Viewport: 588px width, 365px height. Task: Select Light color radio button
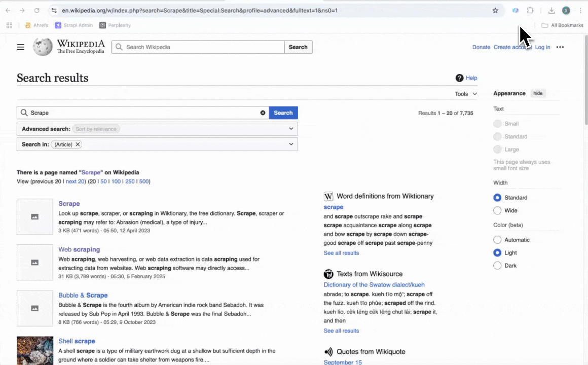pos(497,252)
